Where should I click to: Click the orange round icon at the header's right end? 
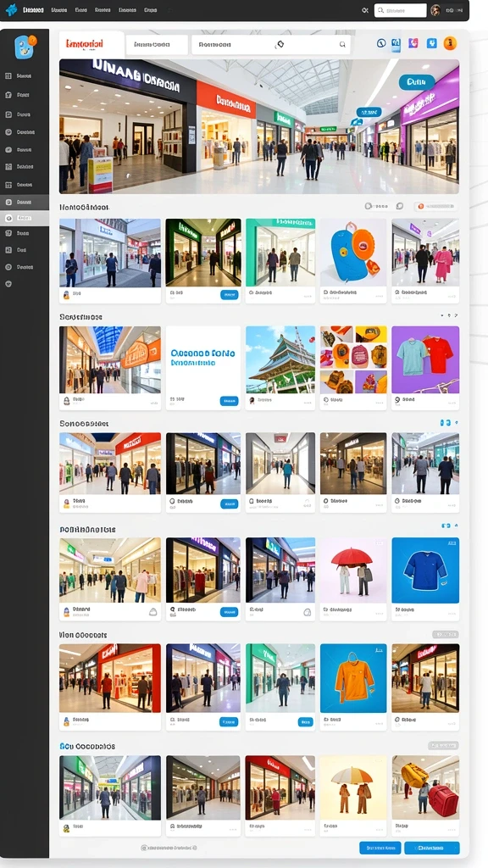(450, 43)
